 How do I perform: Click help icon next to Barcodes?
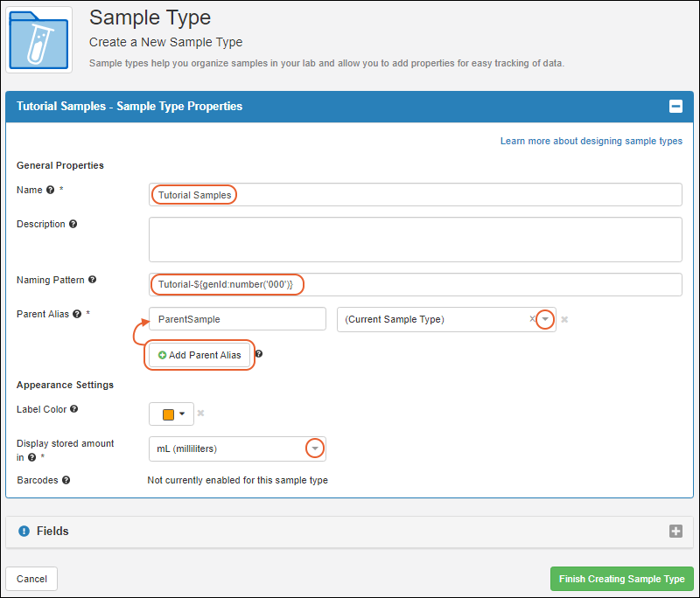pos(66,480)
